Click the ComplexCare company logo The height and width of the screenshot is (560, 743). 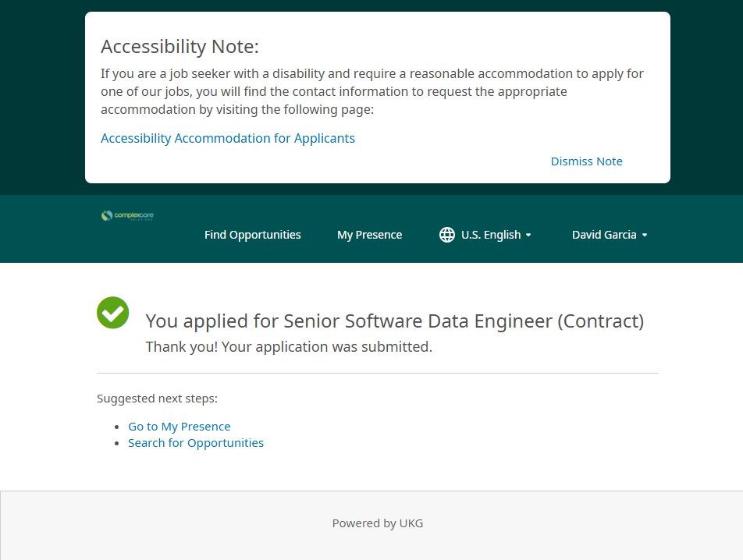[x=127, y=216]
